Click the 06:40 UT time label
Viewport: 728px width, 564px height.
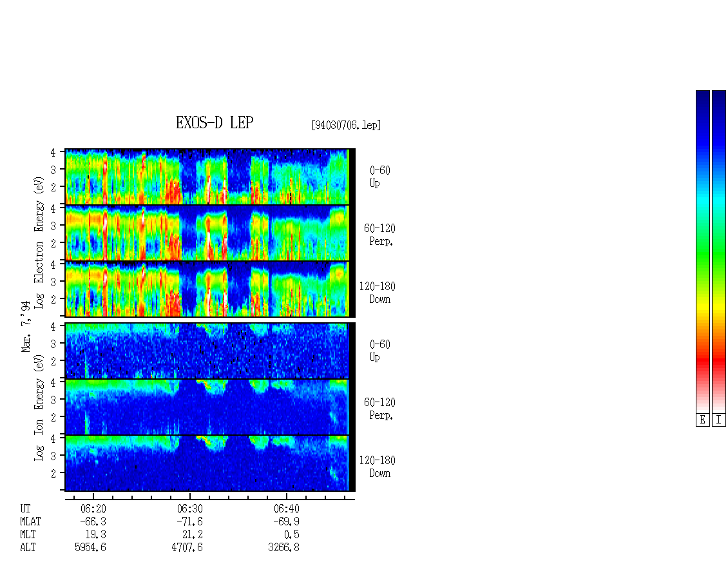point(287,509)
